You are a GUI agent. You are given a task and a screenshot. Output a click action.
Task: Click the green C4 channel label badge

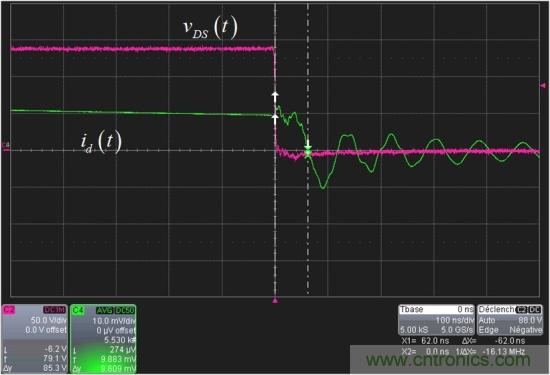(77, 310)
